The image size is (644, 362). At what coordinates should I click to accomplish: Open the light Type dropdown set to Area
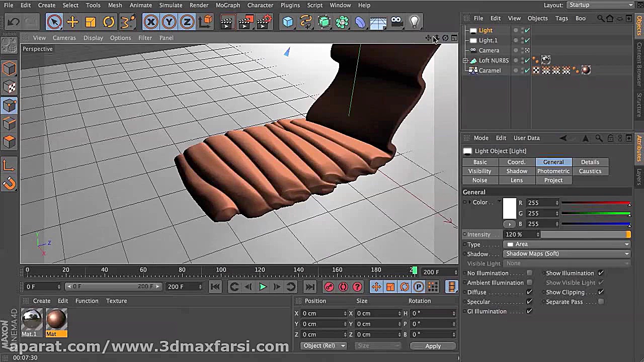point(566,244)
